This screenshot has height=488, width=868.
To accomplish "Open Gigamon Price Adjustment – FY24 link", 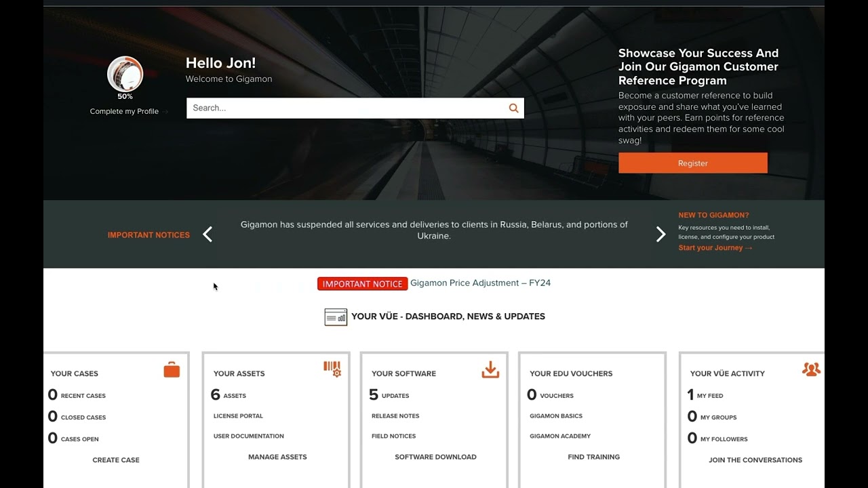I will click(480, 283).
